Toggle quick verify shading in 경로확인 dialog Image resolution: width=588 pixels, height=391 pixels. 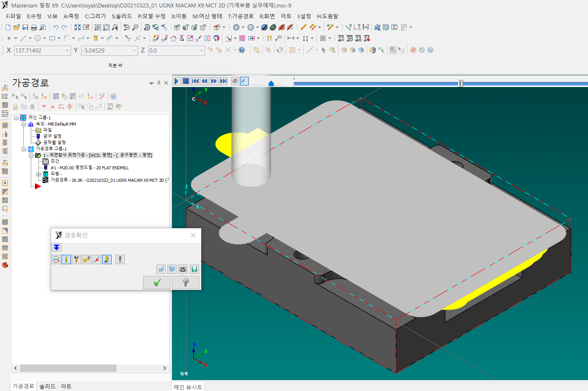coord(107,259)
